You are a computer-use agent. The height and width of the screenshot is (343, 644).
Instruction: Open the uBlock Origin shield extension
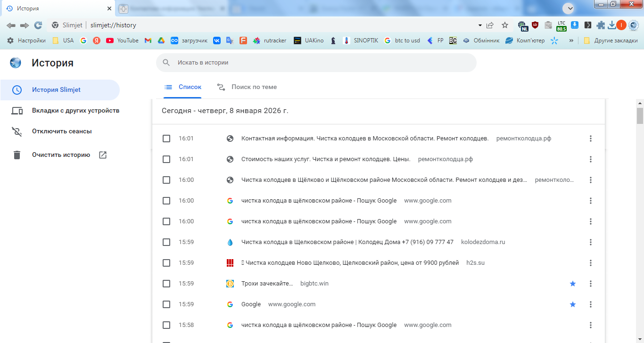535,25
